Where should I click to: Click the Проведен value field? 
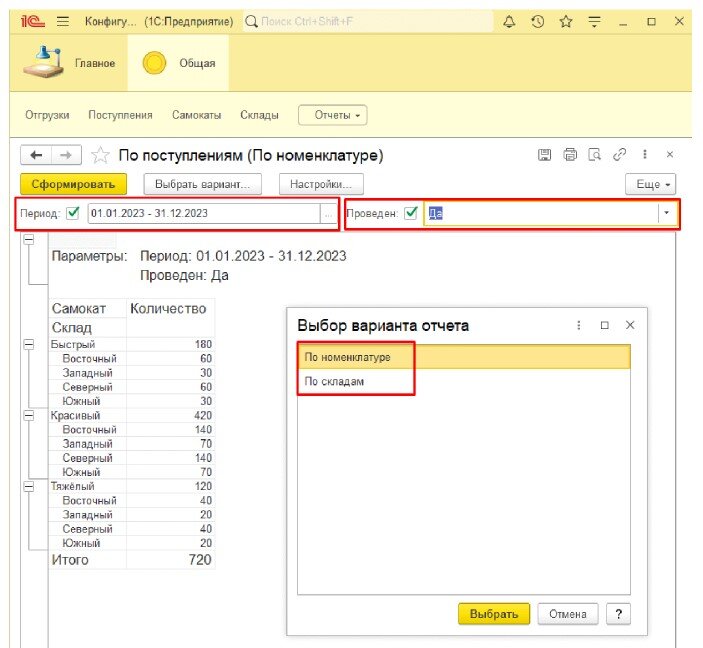pyautogui.click(x=541, y=213)
